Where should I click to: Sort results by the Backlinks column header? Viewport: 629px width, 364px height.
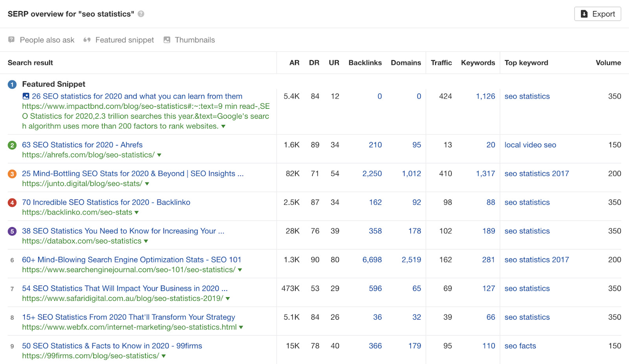pyautogui.click(x=365, y=62)
